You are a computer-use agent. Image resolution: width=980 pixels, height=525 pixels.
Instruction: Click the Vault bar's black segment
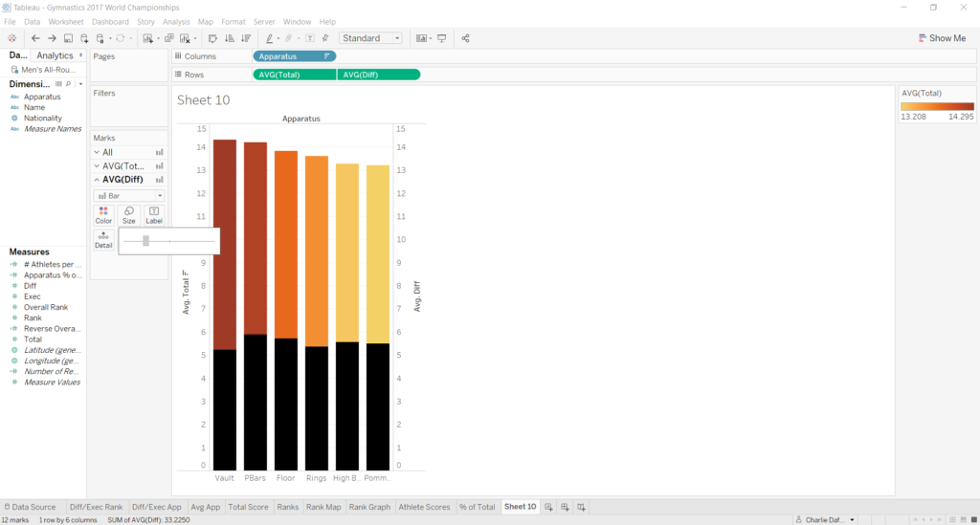[225, 409]
